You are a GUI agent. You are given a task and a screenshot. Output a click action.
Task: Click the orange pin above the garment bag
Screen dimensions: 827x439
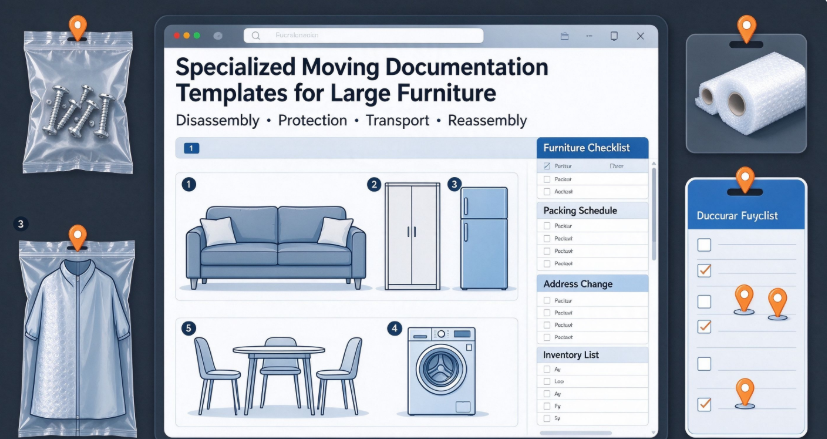78,237
